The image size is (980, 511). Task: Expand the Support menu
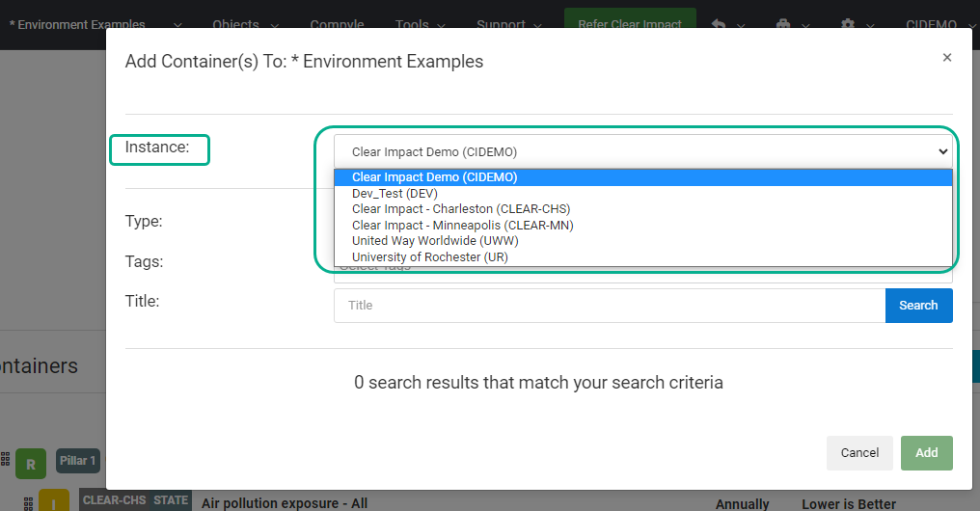click(x=508, y=25)
